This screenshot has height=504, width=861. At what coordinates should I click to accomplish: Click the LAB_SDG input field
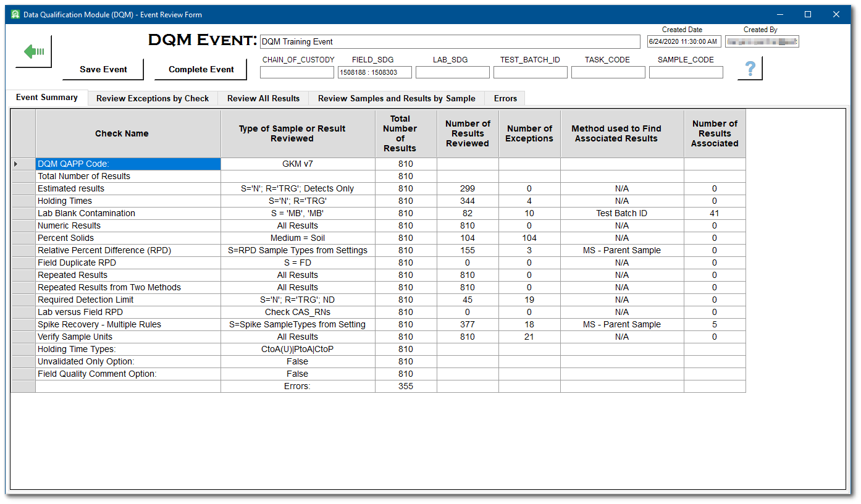(x=453, y=72)
